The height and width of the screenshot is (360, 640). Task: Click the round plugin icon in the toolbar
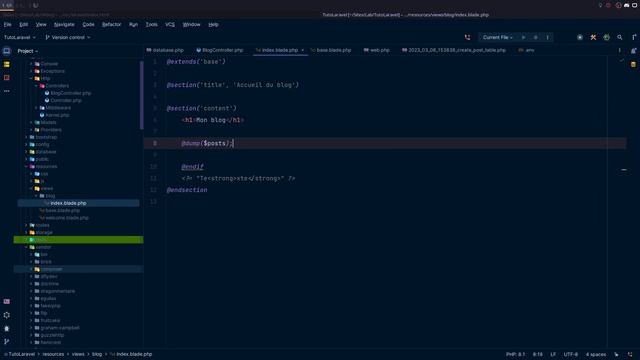click(580, 37)
